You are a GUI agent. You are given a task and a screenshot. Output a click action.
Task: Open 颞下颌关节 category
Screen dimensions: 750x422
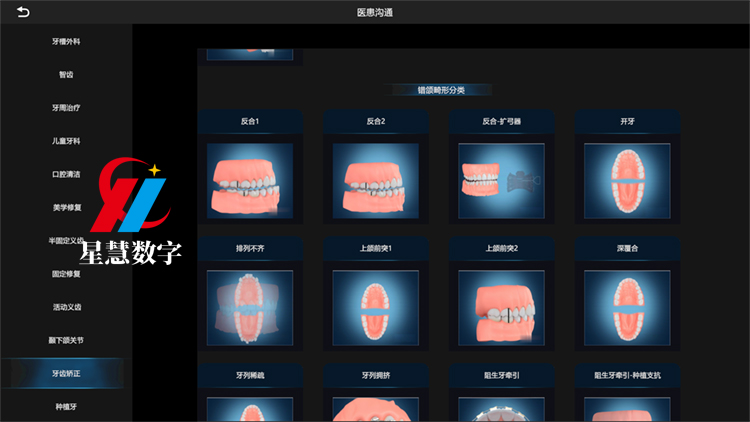(x=66, y=340)
